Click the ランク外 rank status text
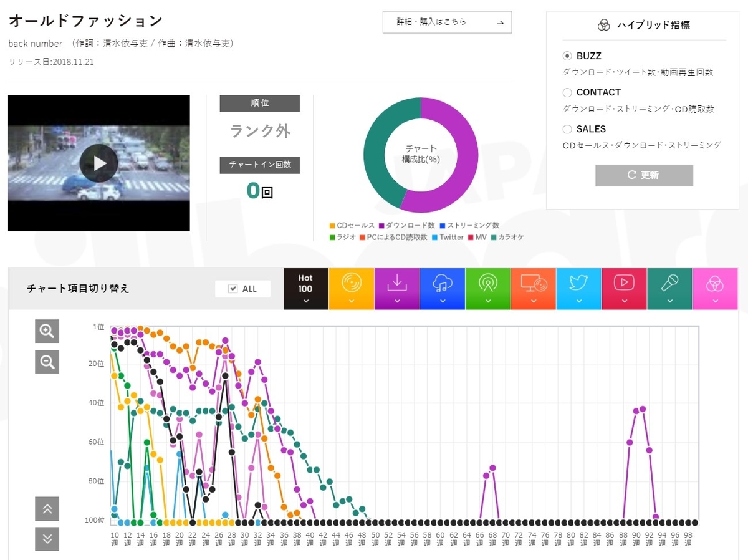The height and width of the screenshot is (560, 748). click(260, 131)
